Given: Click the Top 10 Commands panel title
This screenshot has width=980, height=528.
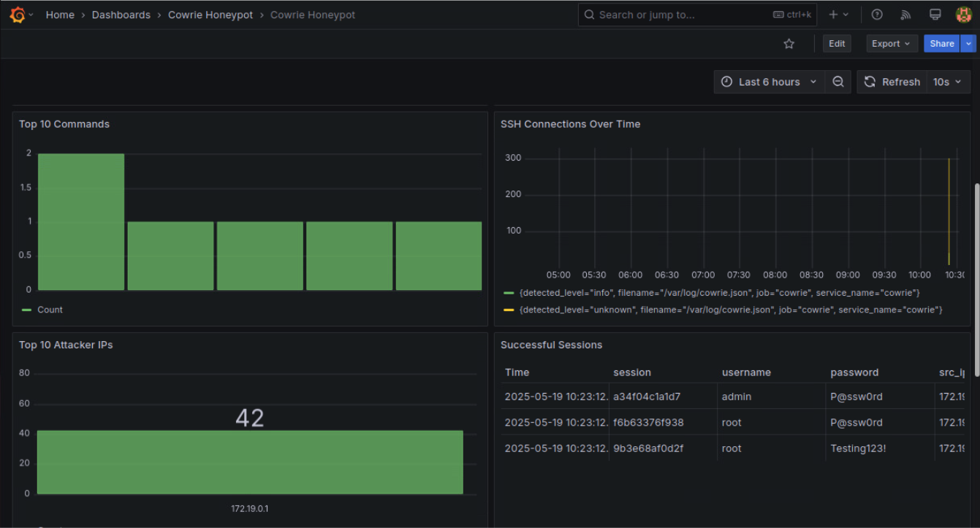Looking at the screenshot, I should (x=64, y=124).
